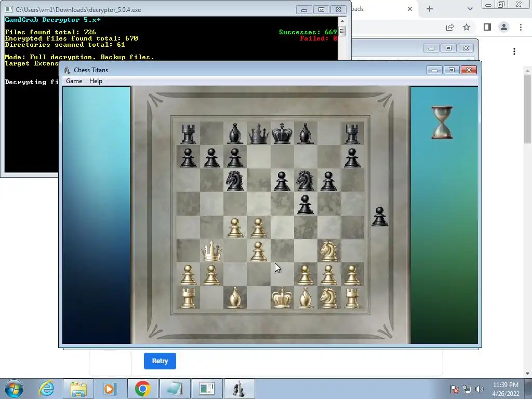The width and height of the screenshot is (532, 399).
Task: Click 'Directories scanned total: 61' line
Action: click(65, 45)
